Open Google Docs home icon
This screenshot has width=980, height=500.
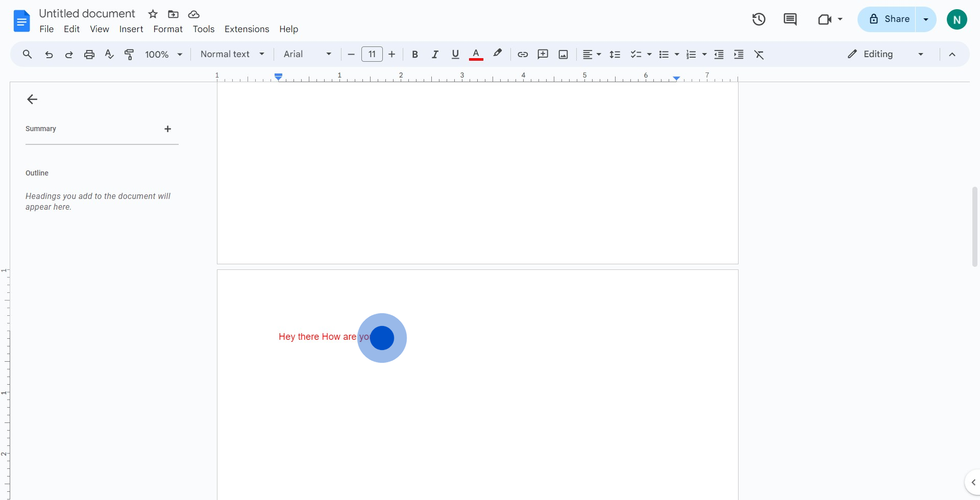[21, 21]
